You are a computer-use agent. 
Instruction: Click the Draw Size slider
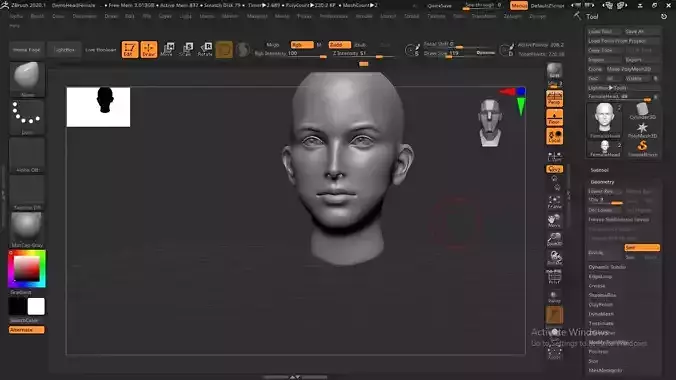coord(459,53)
